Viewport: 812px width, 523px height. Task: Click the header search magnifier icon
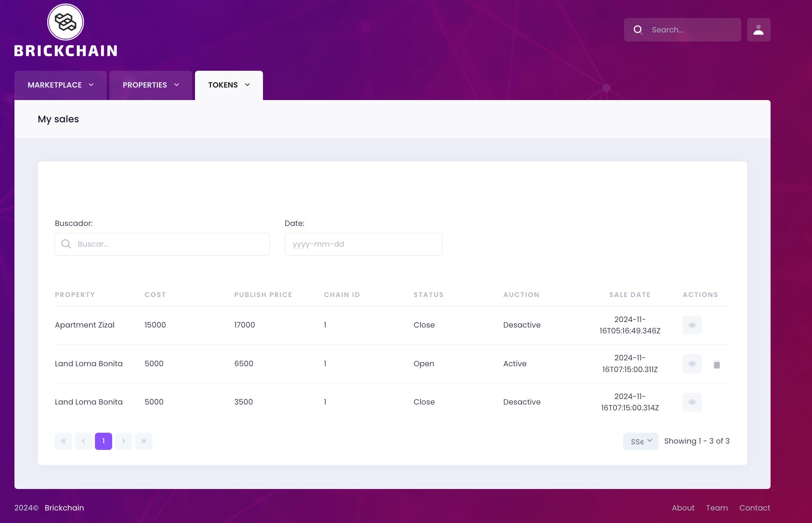pyautogui.click(x=638, y=30)
